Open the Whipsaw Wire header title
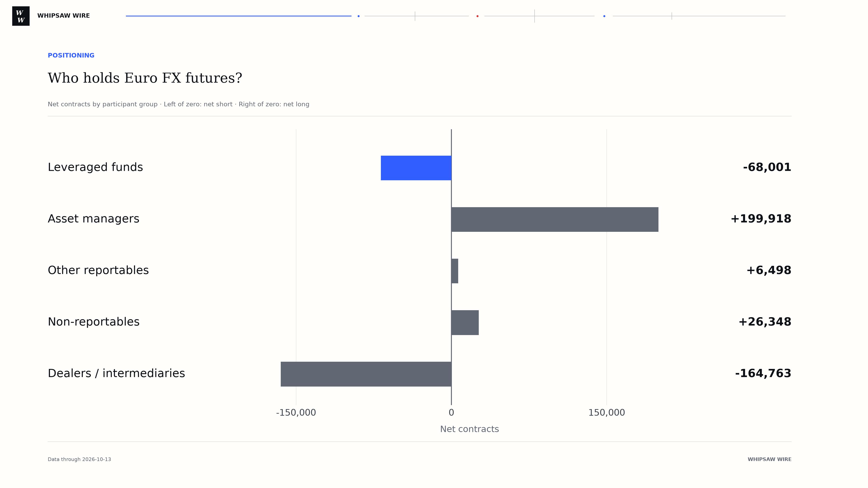 coord(63,16)
